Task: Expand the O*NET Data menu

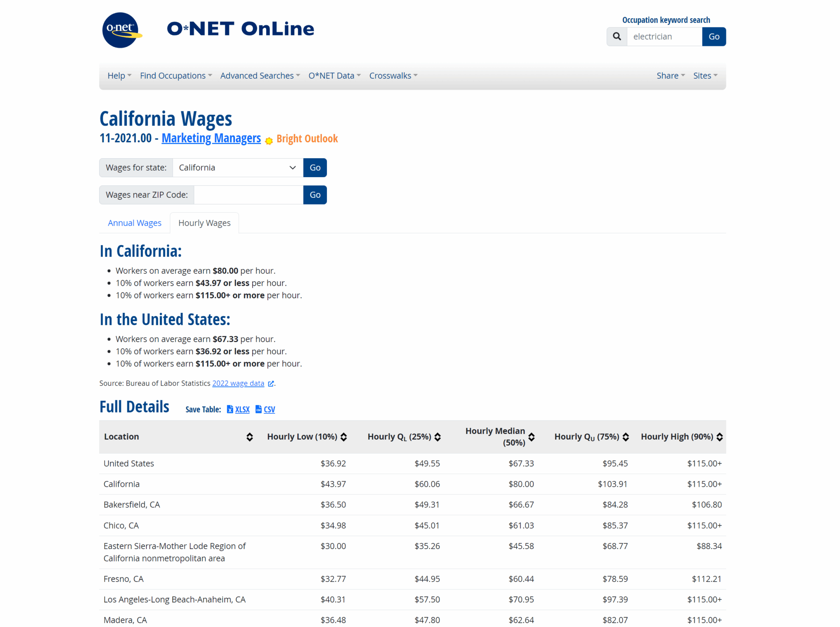Action: click(x=334, y=75)
